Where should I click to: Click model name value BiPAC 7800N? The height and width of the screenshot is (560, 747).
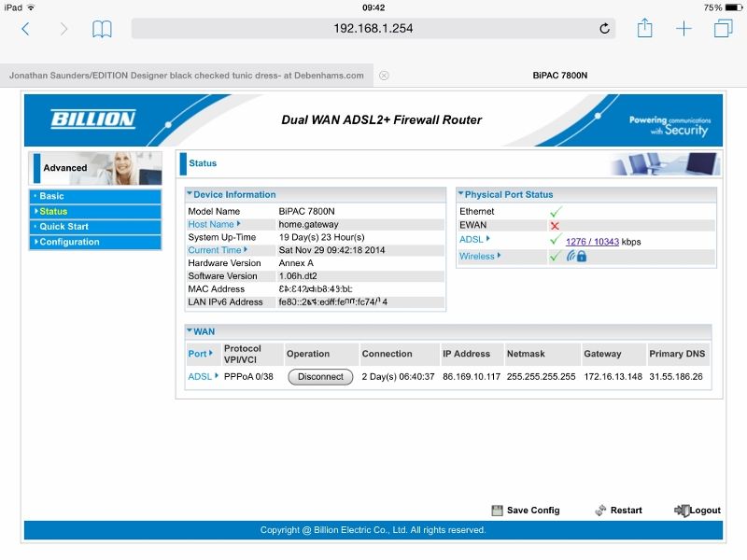[307, 212]
